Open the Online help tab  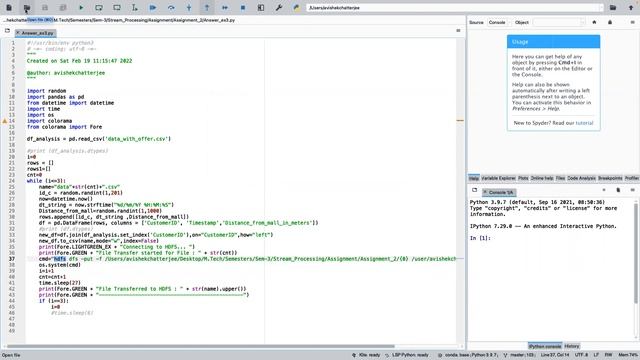542,178
